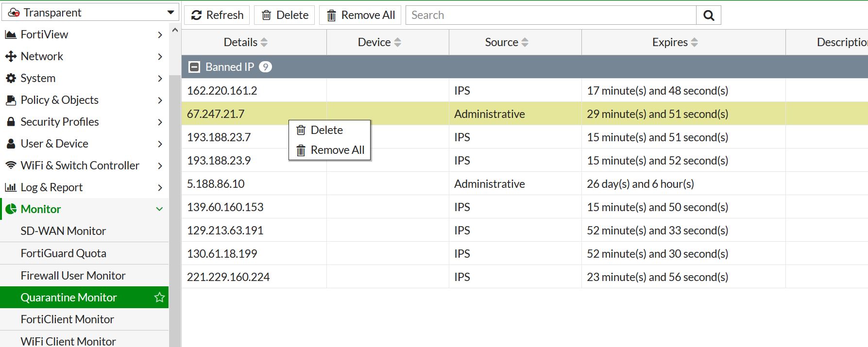The height and width of the screenshot is (347, 868).
Task: Expand the WiFi & Switch Controller chevron
Action: pos(160,166)
